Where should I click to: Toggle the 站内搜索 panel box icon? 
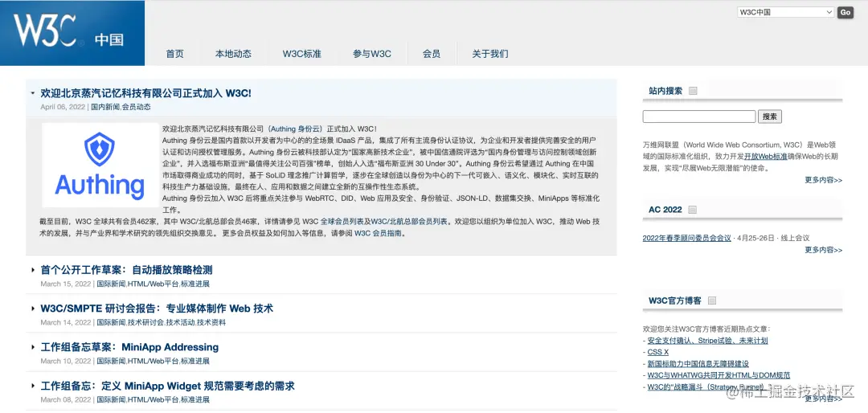pyautogui.click(x=693, y=92)
